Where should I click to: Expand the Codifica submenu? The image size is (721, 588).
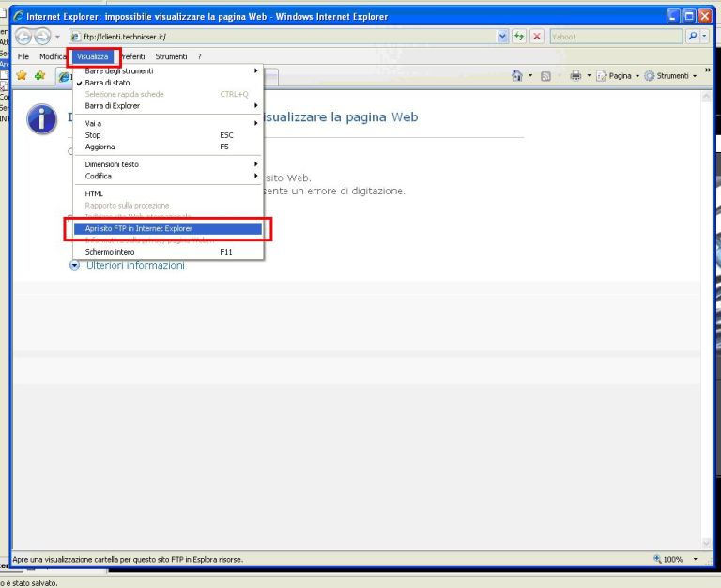(168, 177)
